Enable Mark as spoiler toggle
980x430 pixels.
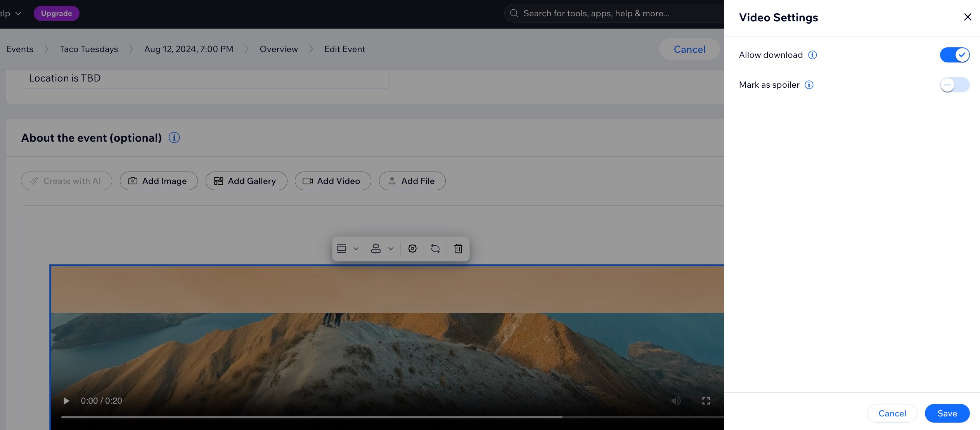point(955,84)
